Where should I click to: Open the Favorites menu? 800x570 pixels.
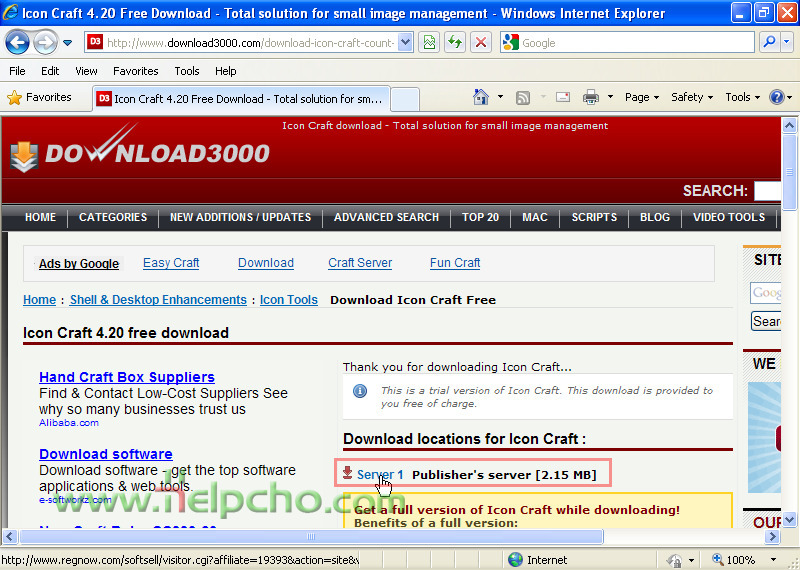(135, 71)
